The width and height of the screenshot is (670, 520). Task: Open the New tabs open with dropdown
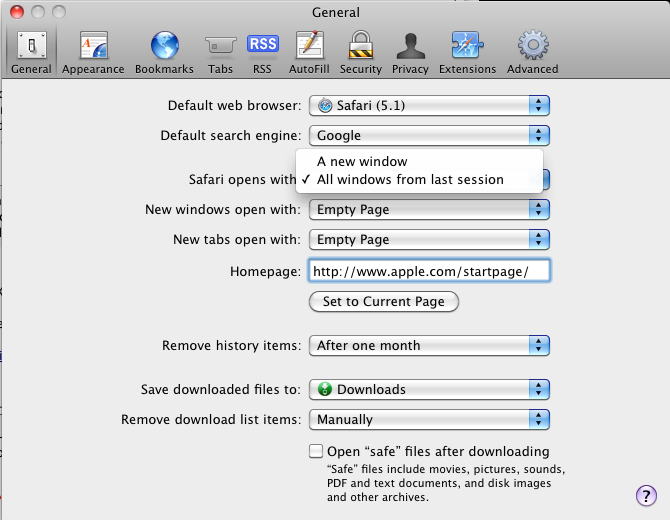[429, 239]
